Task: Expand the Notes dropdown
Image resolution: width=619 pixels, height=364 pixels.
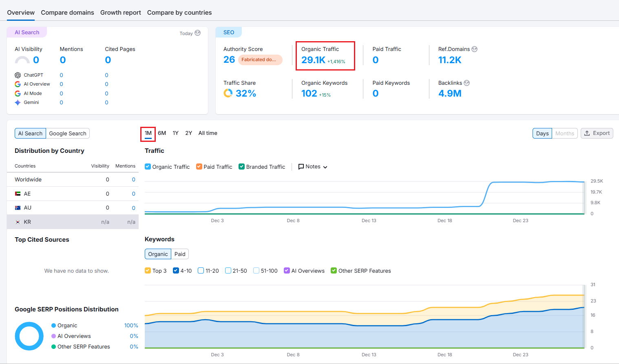Action: (x=313, y=167)
